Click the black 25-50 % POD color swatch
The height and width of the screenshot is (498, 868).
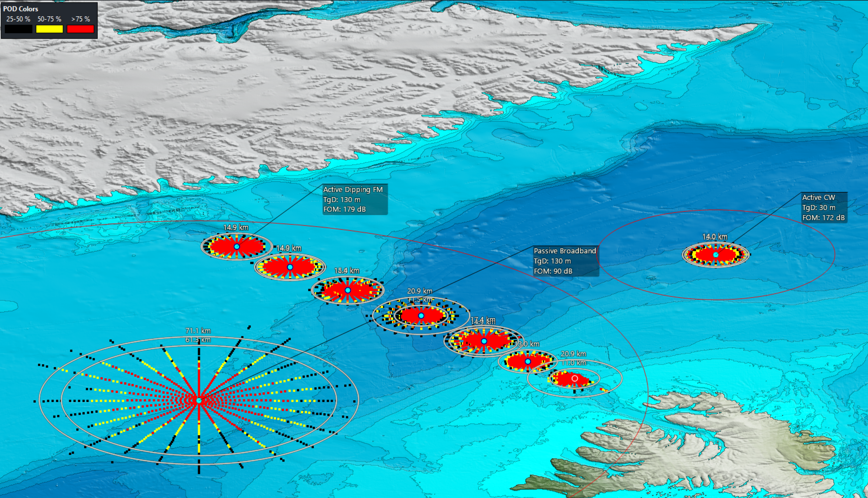point(18,29)
